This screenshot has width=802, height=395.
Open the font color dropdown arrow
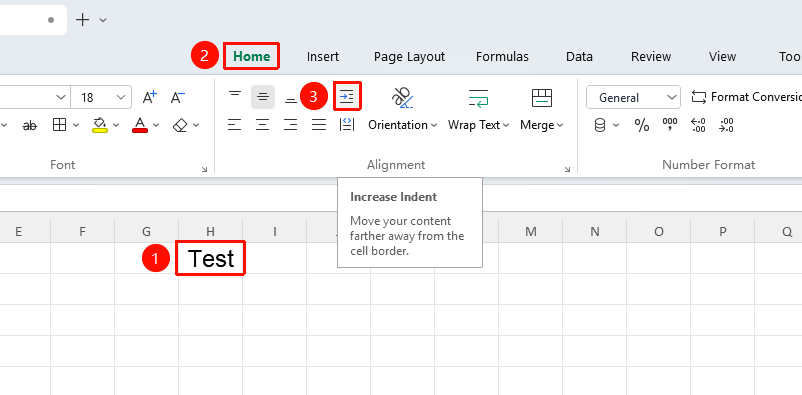(x=155, y=125)
